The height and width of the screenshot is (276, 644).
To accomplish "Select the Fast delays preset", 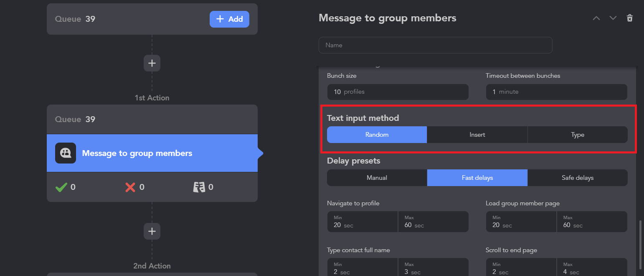I will pos(477,178).
